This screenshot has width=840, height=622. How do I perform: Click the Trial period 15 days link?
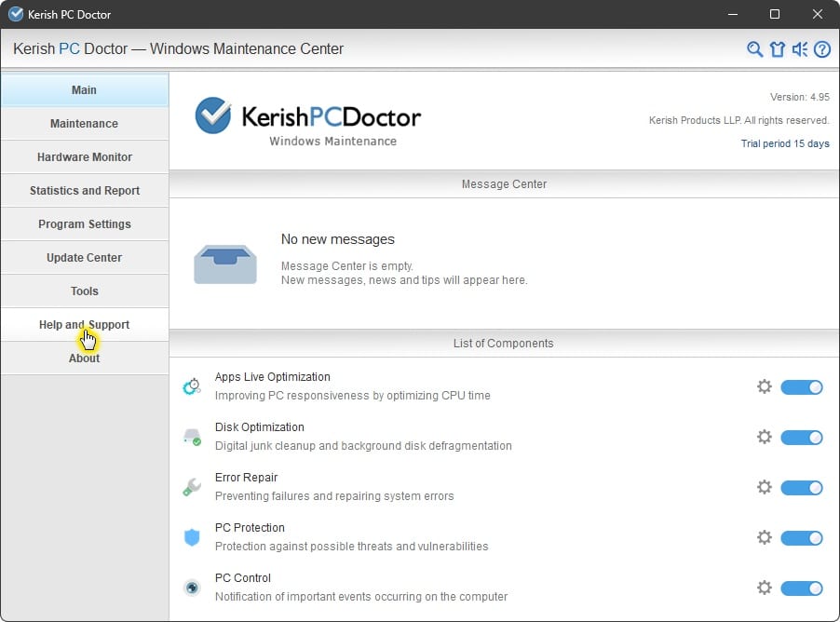click(785, 143)
